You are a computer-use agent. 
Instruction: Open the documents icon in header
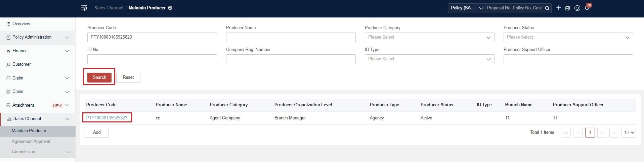tap(567, 8)
